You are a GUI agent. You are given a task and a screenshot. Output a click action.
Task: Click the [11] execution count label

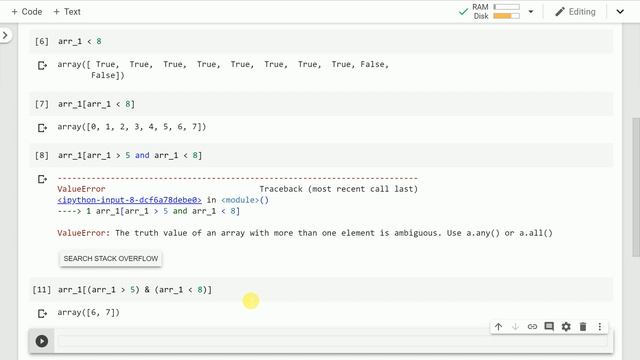point(42,290)
